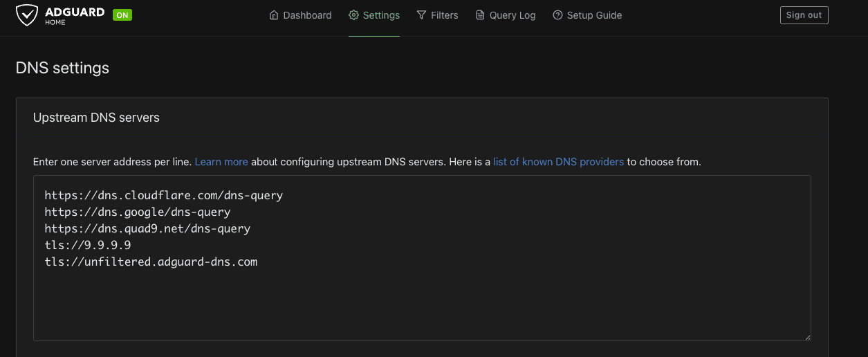
Task: Click the house icon beside Dashboard
Action: (274, 15)
